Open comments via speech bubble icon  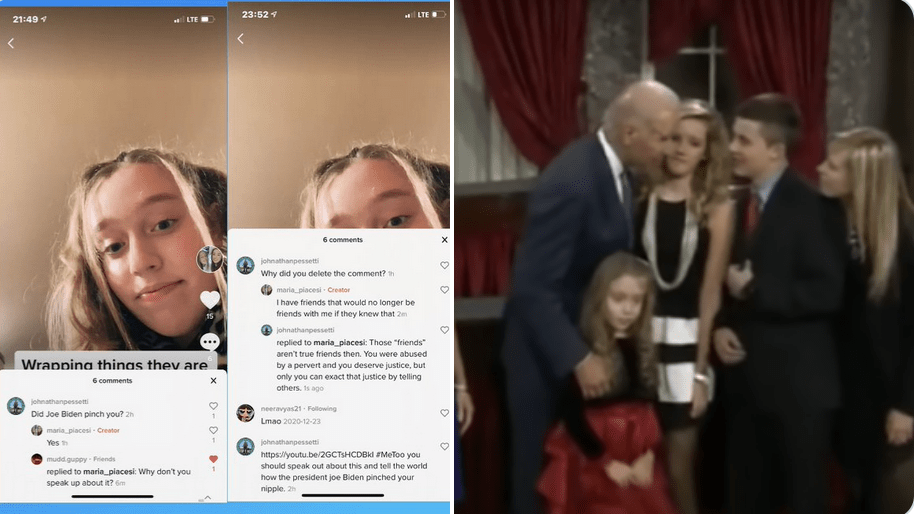click(210, 342)
